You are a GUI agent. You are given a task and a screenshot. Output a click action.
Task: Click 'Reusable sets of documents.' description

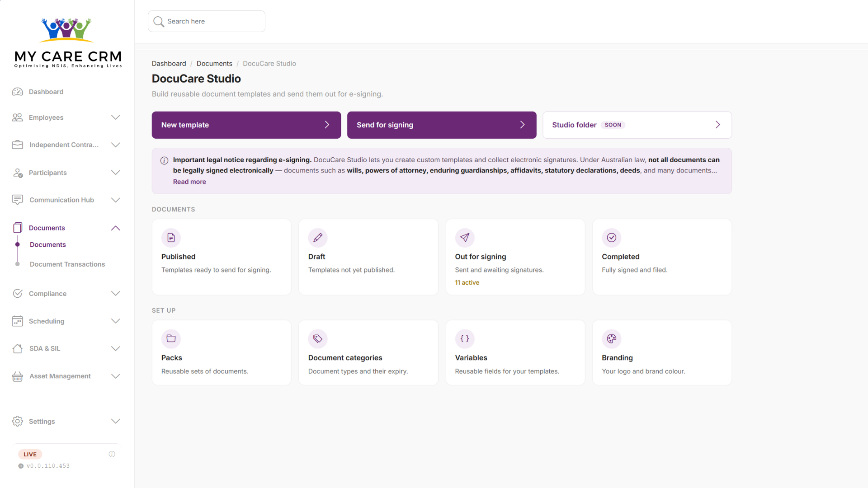click(205, 371)
